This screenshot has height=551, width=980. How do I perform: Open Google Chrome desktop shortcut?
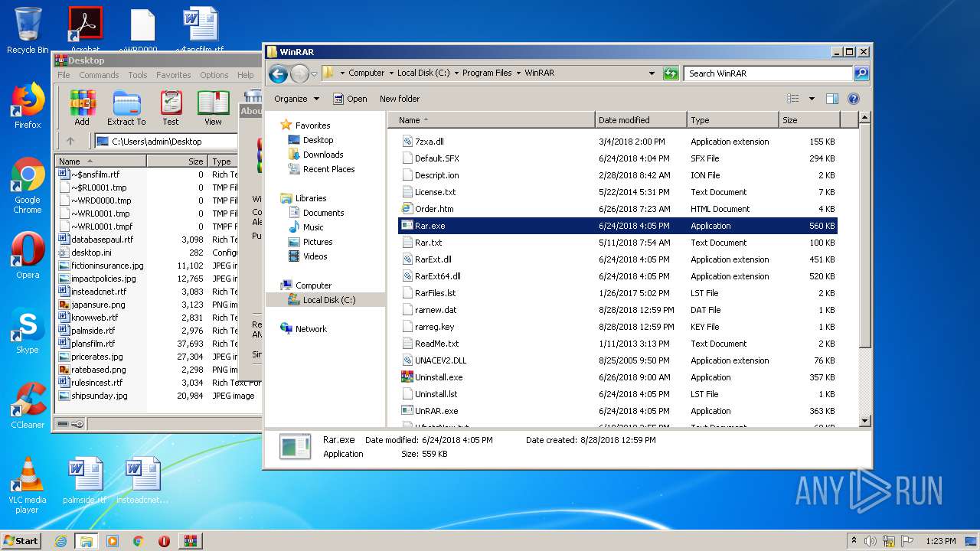click(x=28, y=186)
